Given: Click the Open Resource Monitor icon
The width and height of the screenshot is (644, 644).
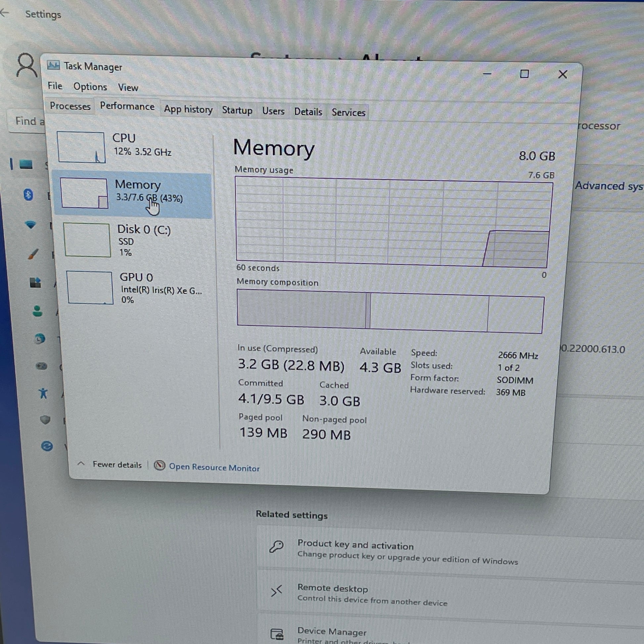Looking at the screenshot, I should [159, 465].
